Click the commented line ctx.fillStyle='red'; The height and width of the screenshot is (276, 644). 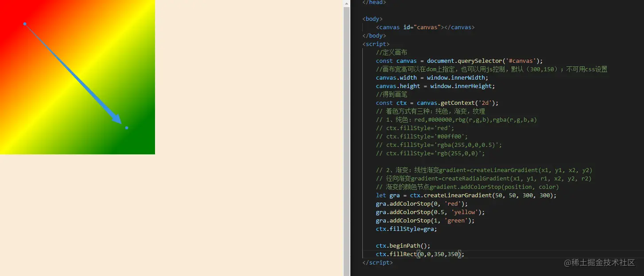(x=415, y=128)
